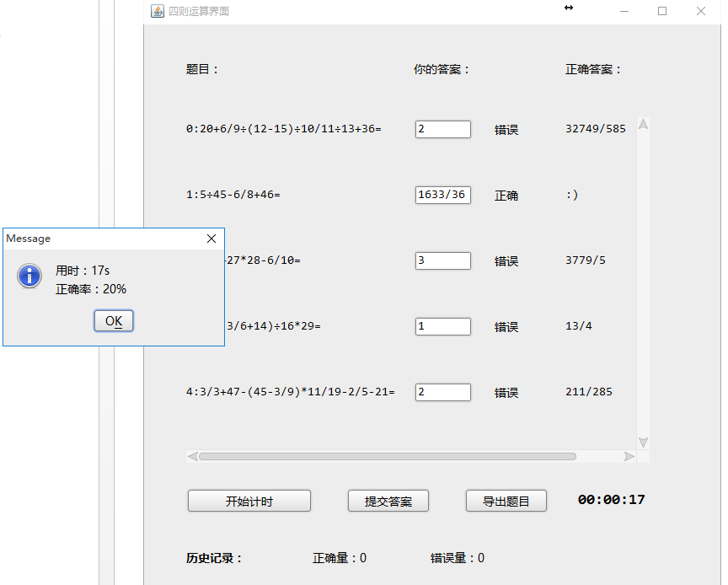Image resolution: width=728 pixels, height=585 pixels.
Task: Click OK in the Message dialog
Action: point(114,320)
